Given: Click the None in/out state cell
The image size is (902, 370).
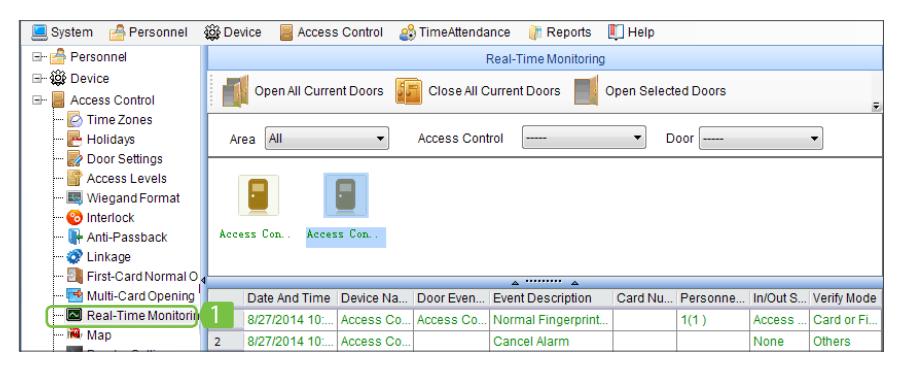Looking at the screenshot, I should (778, 342).
